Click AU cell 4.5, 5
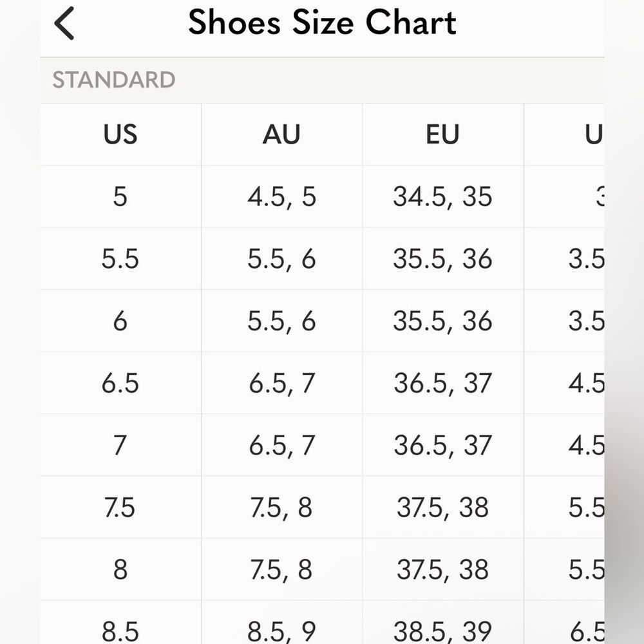The height and width of the screenshot is (644, 644). tap(282, 196)
